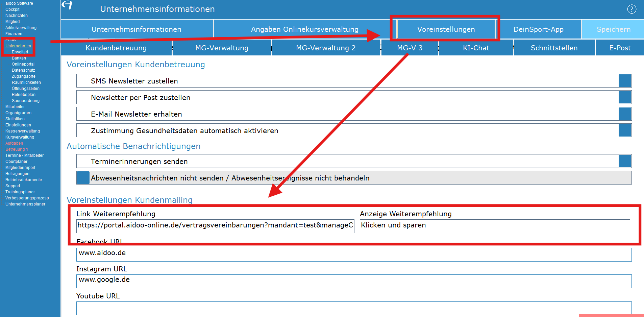
Task: Open Kursverwaltung in the sidebar
Action: (x=20, y=137)
